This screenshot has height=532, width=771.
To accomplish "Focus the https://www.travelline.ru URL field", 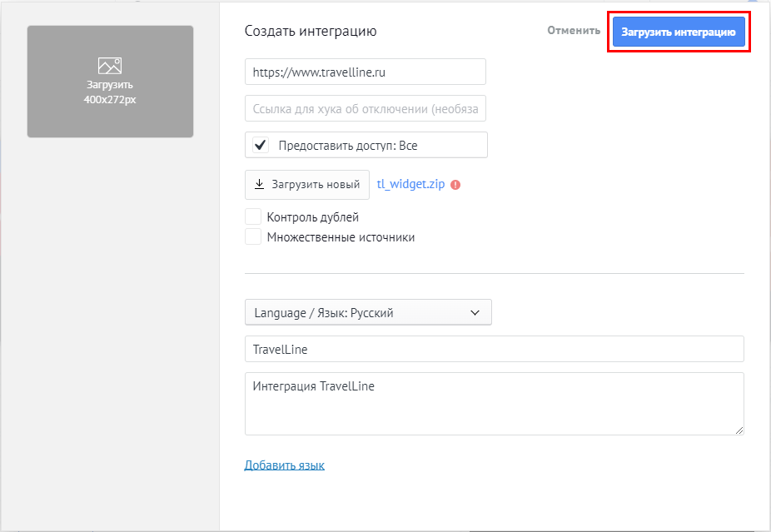I will 366,72.
